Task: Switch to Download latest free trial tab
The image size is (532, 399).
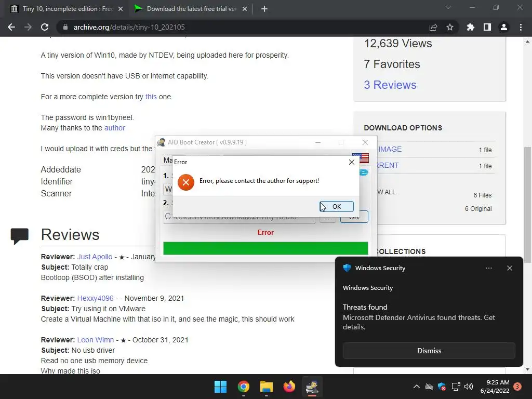Action: [x=190, y=9]
